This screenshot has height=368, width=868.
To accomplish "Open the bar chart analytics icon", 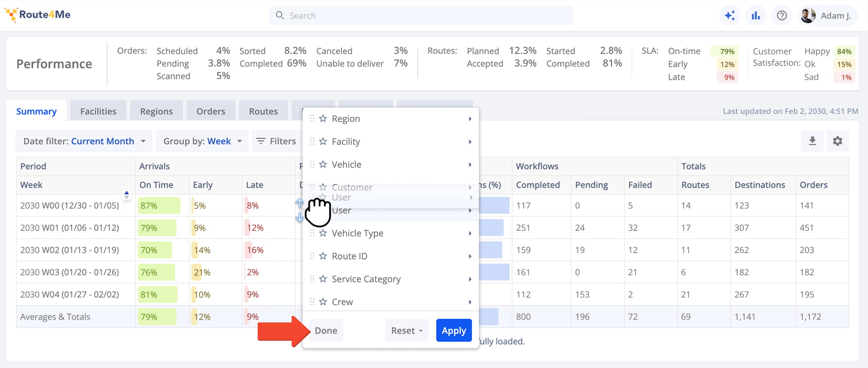I will coord(756,16).
